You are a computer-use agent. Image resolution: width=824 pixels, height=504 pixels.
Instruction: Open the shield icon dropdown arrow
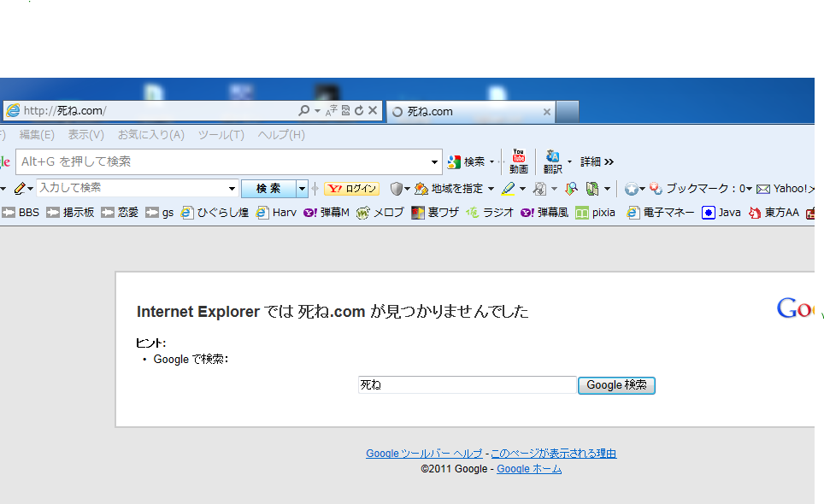407,189
